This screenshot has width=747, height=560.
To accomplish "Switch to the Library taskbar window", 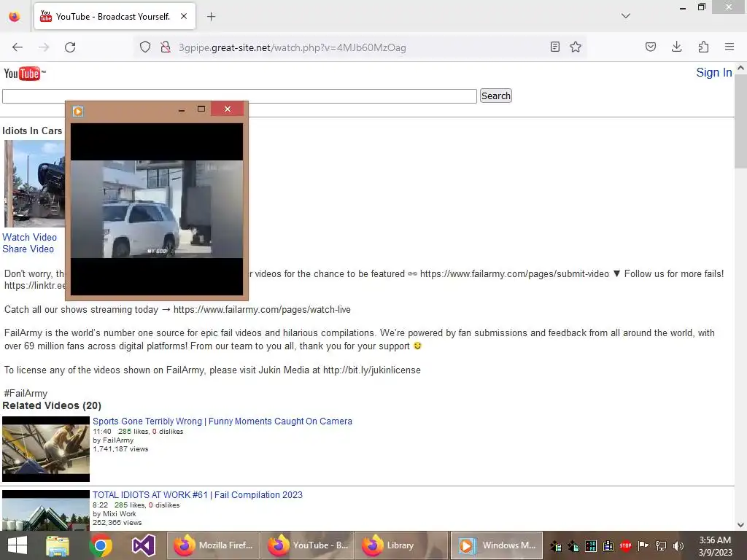I will pos(402,545).
